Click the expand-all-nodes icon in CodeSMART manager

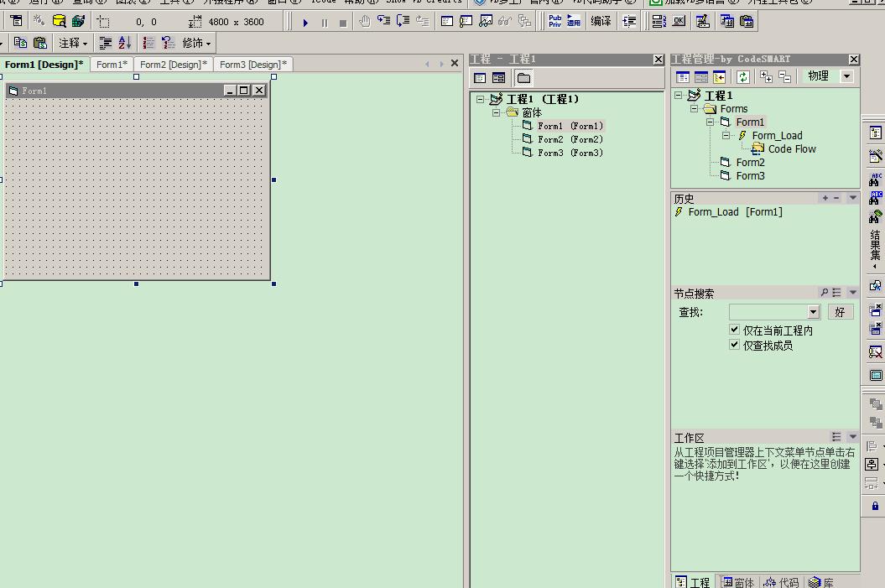(x=766, y=76)
